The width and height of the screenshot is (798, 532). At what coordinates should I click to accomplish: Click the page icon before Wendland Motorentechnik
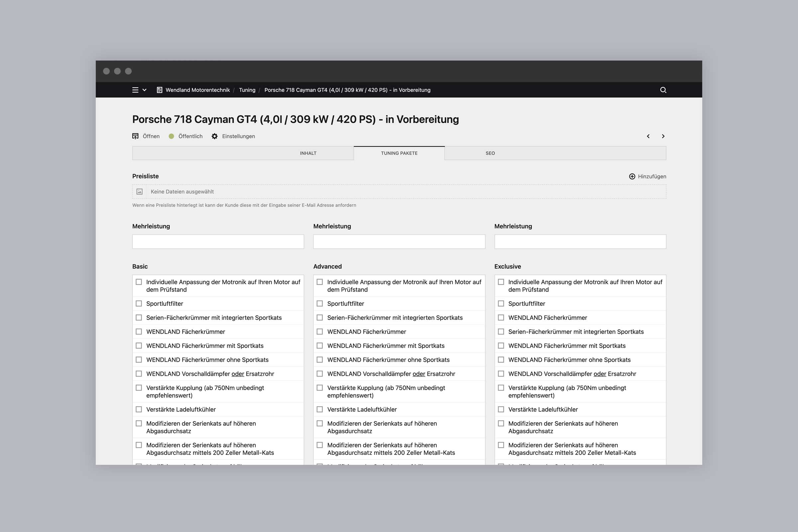160,90
